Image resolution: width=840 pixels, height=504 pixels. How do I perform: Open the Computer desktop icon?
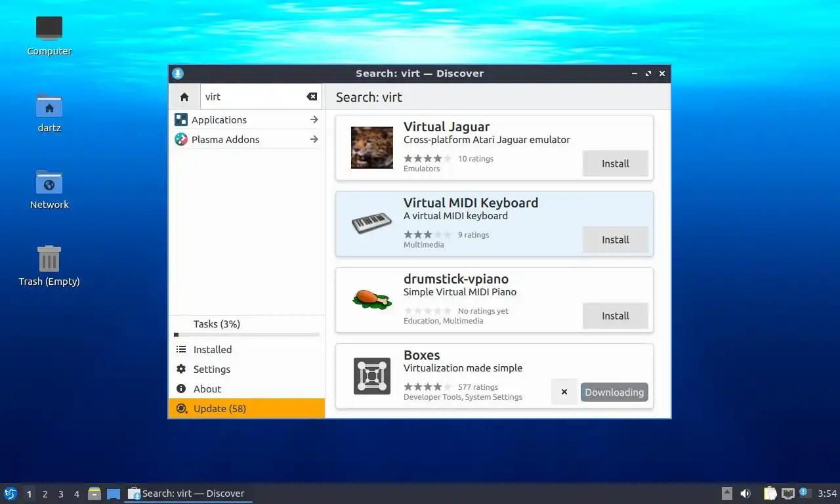(x=49, y=36)
